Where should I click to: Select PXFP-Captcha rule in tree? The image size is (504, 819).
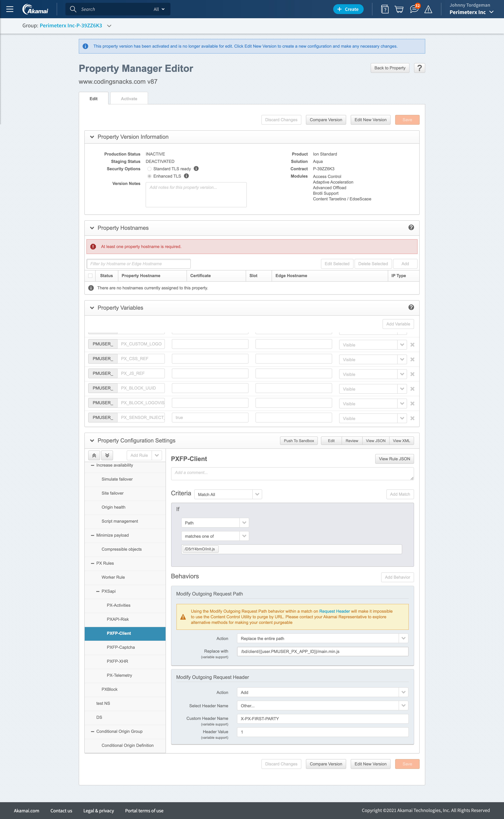(121, 647)
